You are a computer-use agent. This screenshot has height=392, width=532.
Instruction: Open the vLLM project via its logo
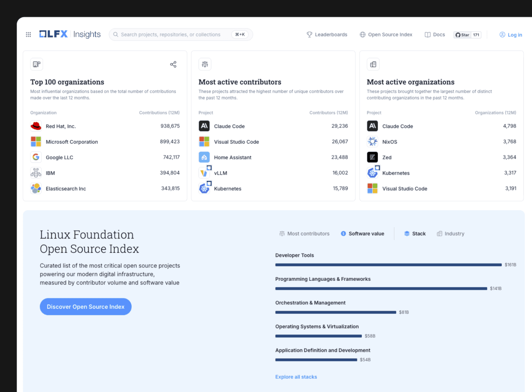point(204,172)
